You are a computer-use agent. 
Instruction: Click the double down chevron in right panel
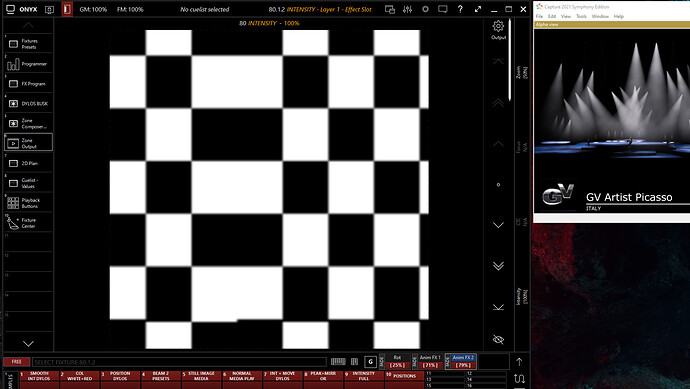point(498,266)
